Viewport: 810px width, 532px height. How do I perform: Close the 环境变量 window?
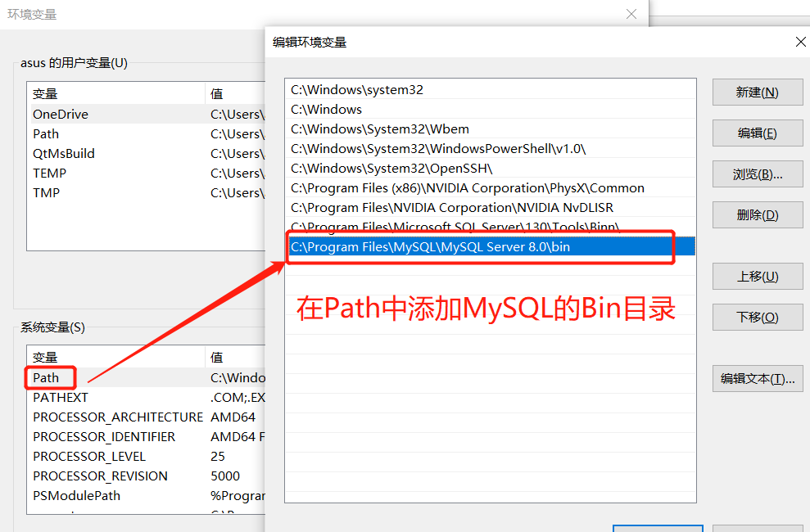coord(631,14)
